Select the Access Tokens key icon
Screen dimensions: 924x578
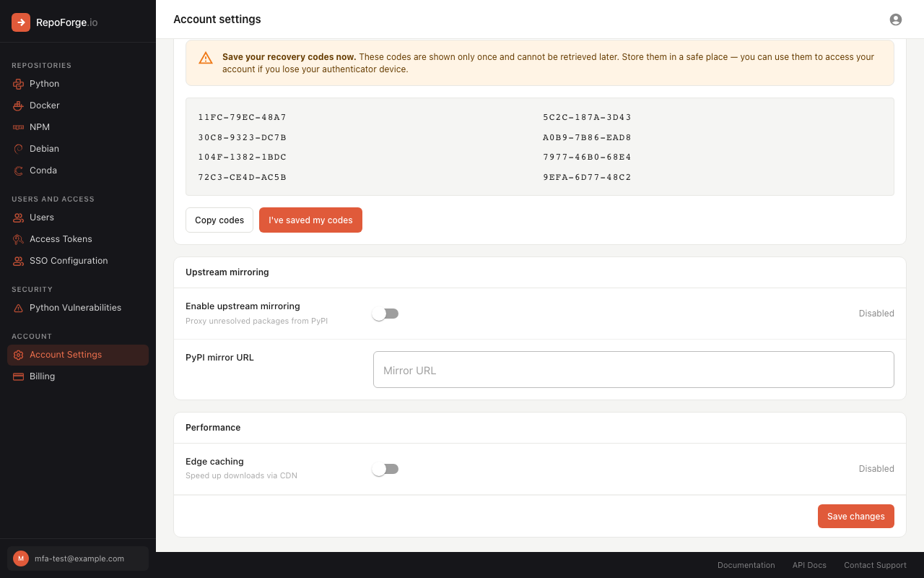(x=18, y=238)
